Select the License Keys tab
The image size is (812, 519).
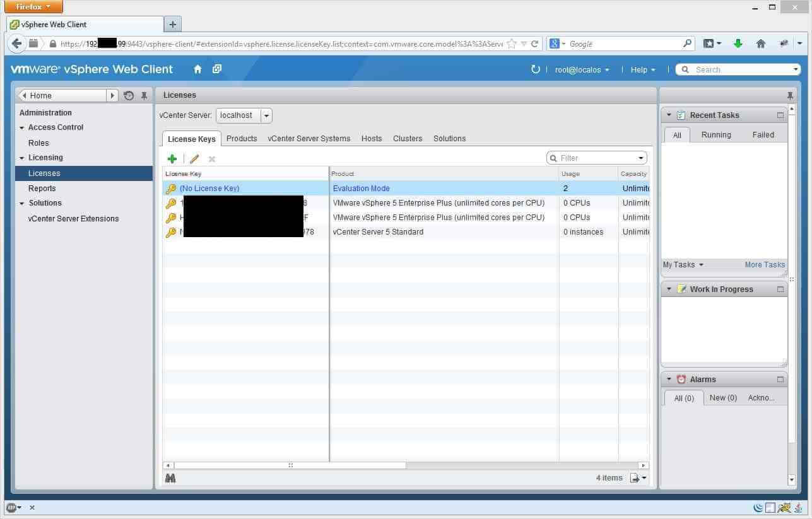pyautogui.click(x=191, y=139)
